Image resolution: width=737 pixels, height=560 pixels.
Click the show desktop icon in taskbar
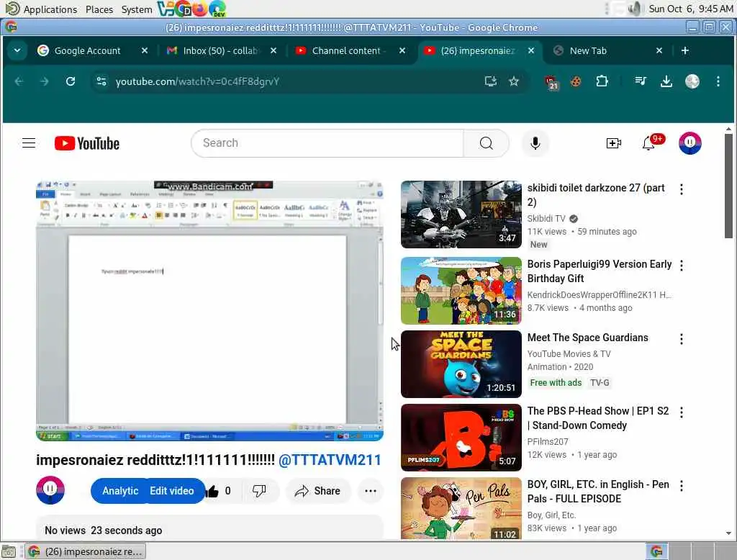pos(9,551)
